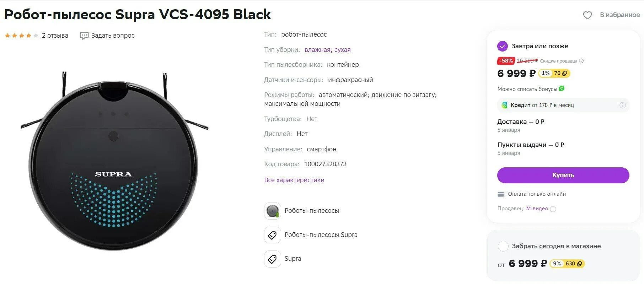
Task: Click the star rating of the product
Action: coord(21,36)
